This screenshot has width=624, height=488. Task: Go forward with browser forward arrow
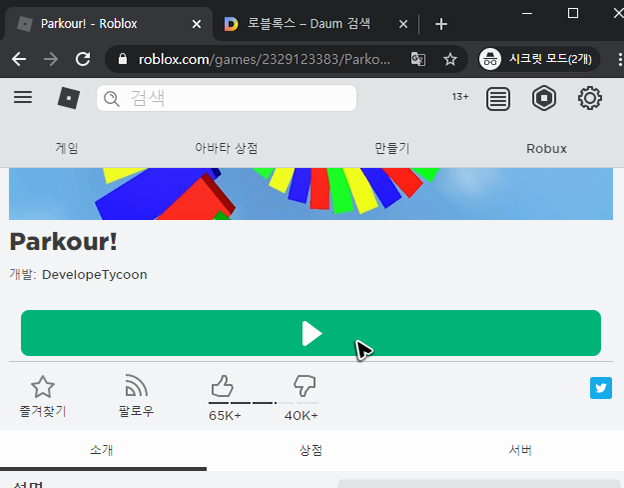[x=51, y=59]
